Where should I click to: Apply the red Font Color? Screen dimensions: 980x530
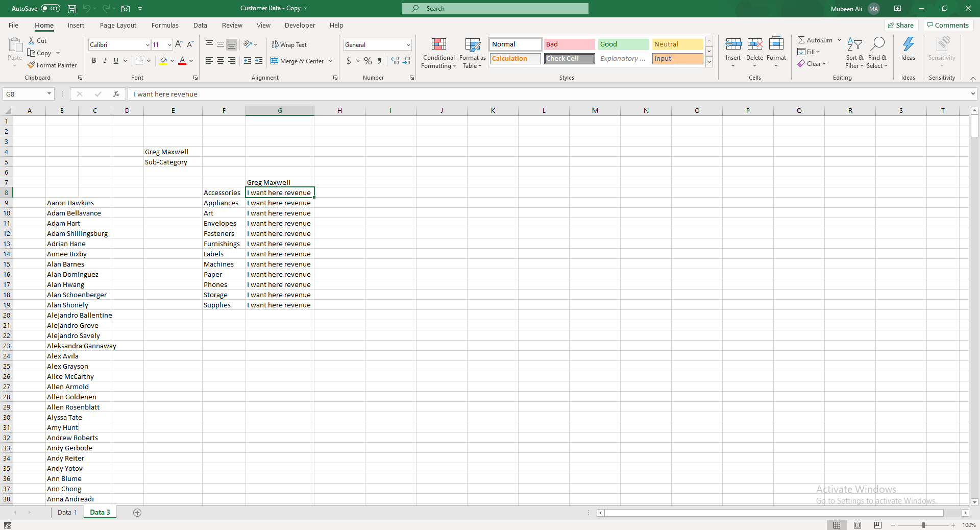tap(182, 61)
